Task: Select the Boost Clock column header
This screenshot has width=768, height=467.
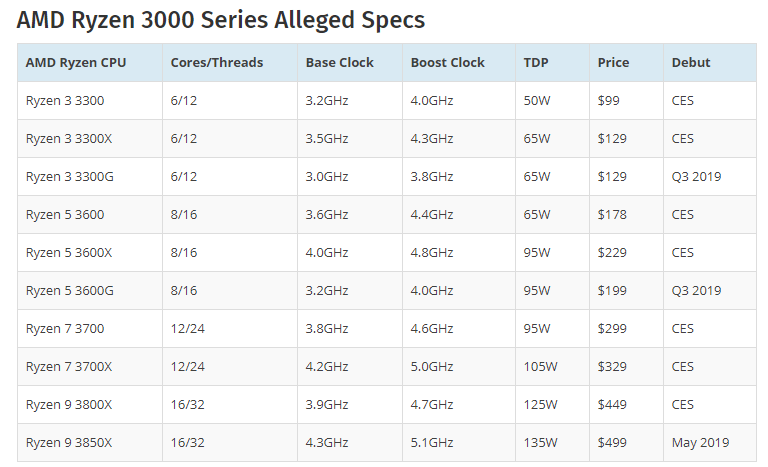Action: click(445, 62)
